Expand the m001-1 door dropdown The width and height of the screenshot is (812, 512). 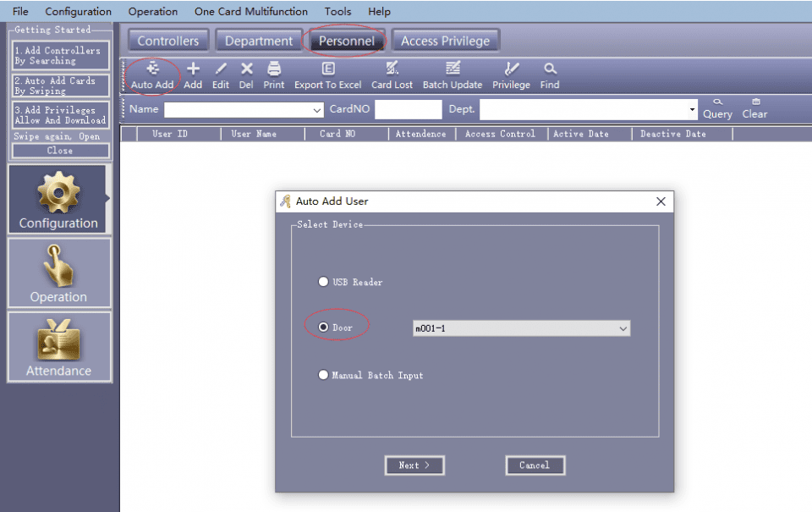coord(623,328)
